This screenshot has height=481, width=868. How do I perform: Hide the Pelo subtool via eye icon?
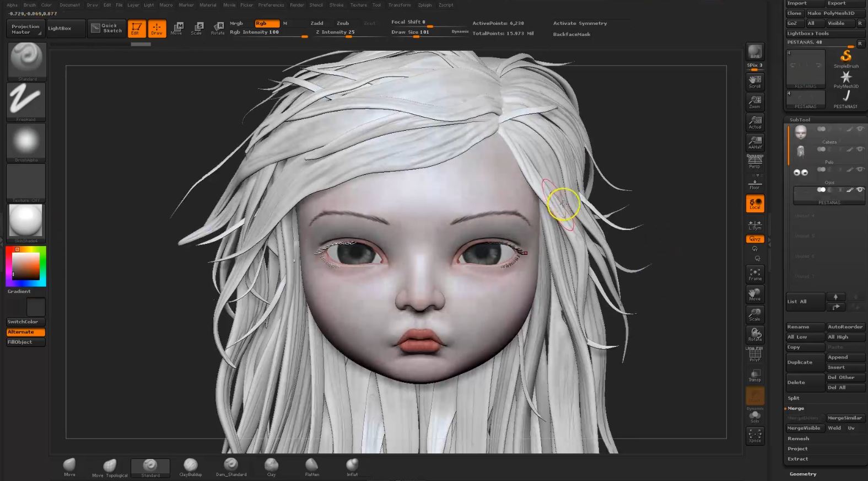(860, 149)
